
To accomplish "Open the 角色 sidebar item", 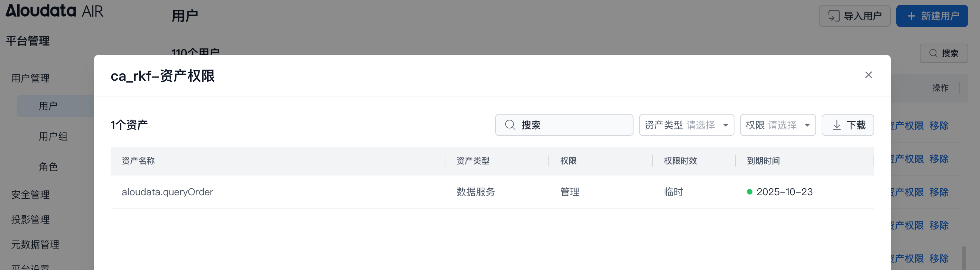I will click(x=48, y=167).
